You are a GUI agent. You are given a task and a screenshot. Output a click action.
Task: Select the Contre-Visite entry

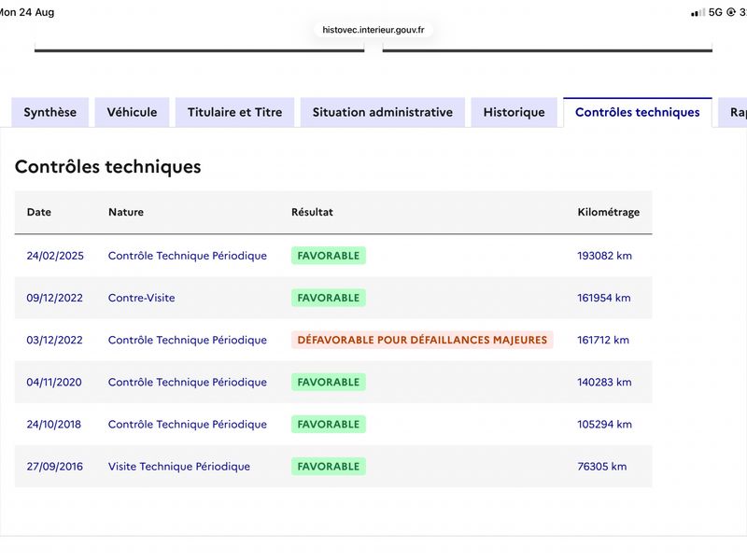pyautogui.click(x=142, y=298)
